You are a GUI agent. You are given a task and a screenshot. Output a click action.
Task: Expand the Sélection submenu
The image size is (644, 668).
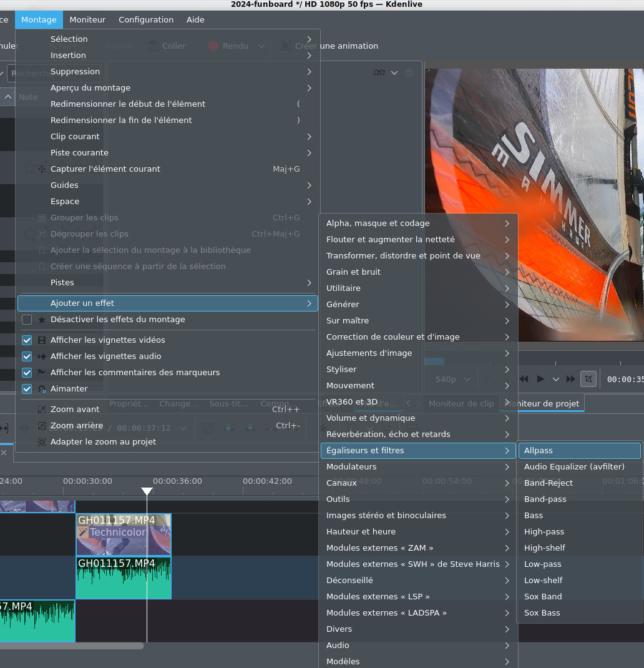pos(168,39)
